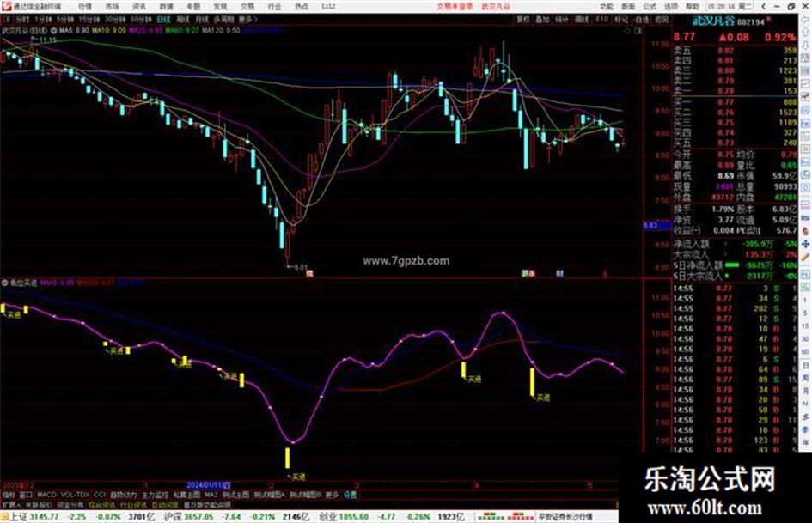Switch indicator to MA2
The height and width of the screenshot is (523, 812).
click(211, 495)
